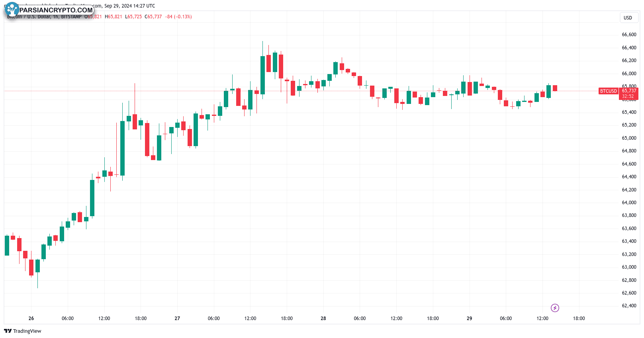Click the TradingView logo at bottom left
The width and height of the screenshot is (644, 338).
click(23, 331)
